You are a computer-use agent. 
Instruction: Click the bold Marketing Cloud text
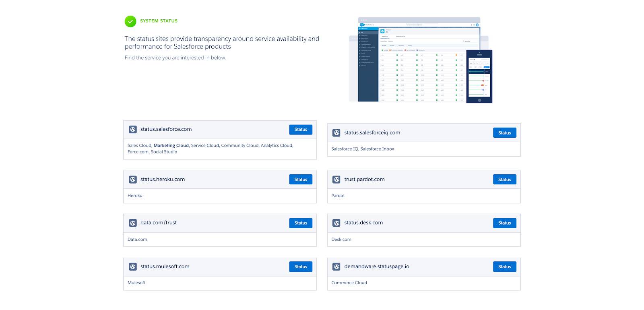pyautogui.click(x=171, y=146)
